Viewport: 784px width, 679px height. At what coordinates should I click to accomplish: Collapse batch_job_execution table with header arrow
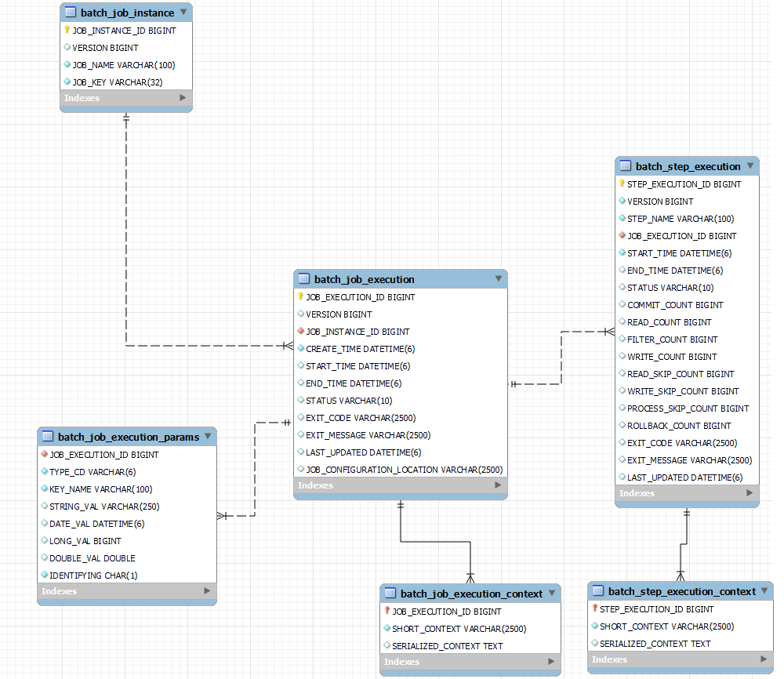tap(499, 278)
